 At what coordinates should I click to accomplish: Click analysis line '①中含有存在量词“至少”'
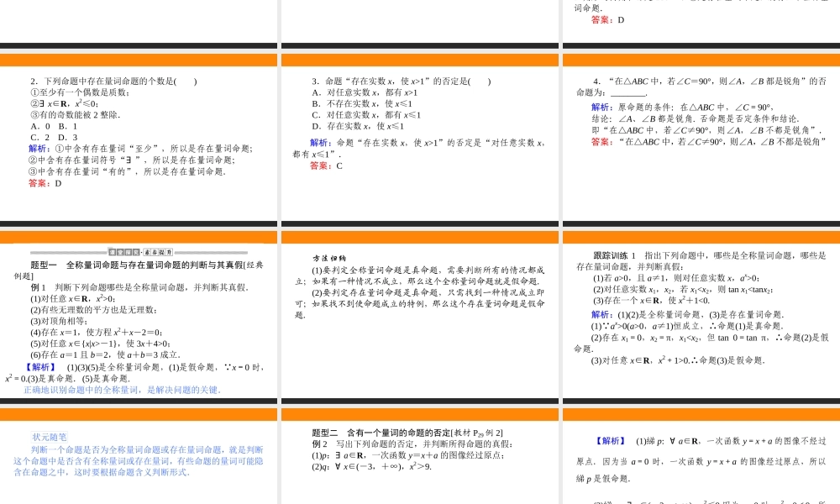(x=140, y=149)
